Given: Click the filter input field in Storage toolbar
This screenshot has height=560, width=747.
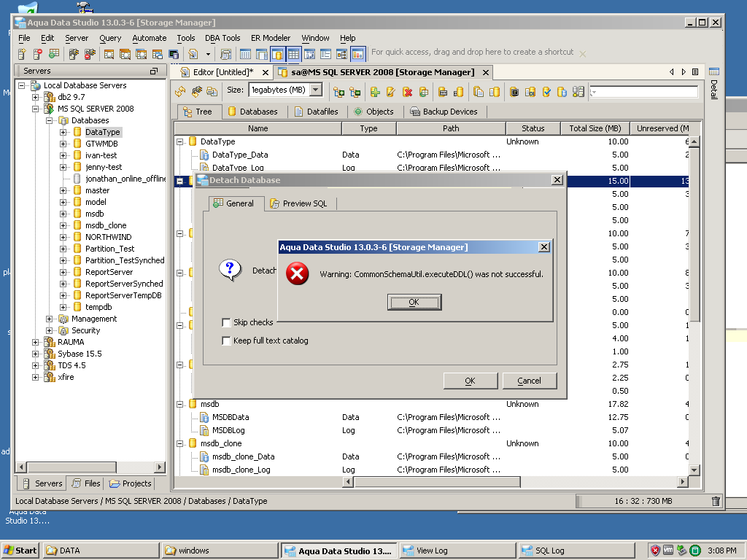Looking at the screenshot, I should coord(643,92).
